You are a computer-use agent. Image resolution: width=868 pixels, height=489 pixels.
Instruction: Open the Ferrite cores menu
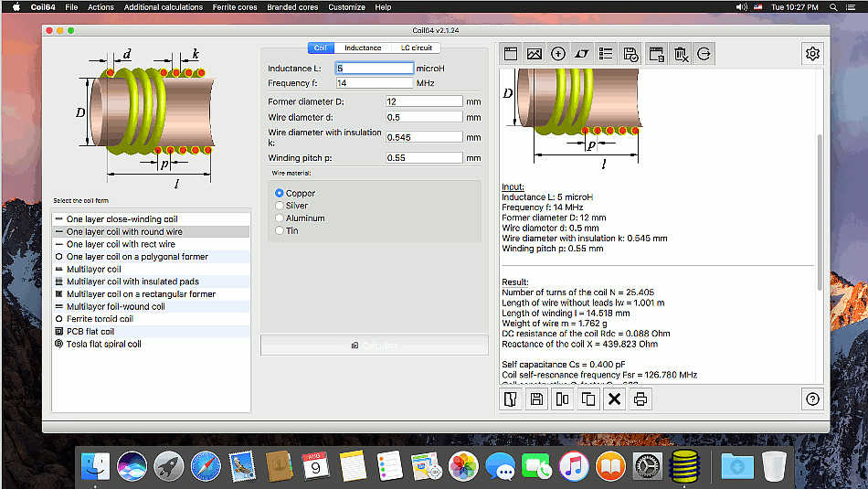click(x=235, y=7)
